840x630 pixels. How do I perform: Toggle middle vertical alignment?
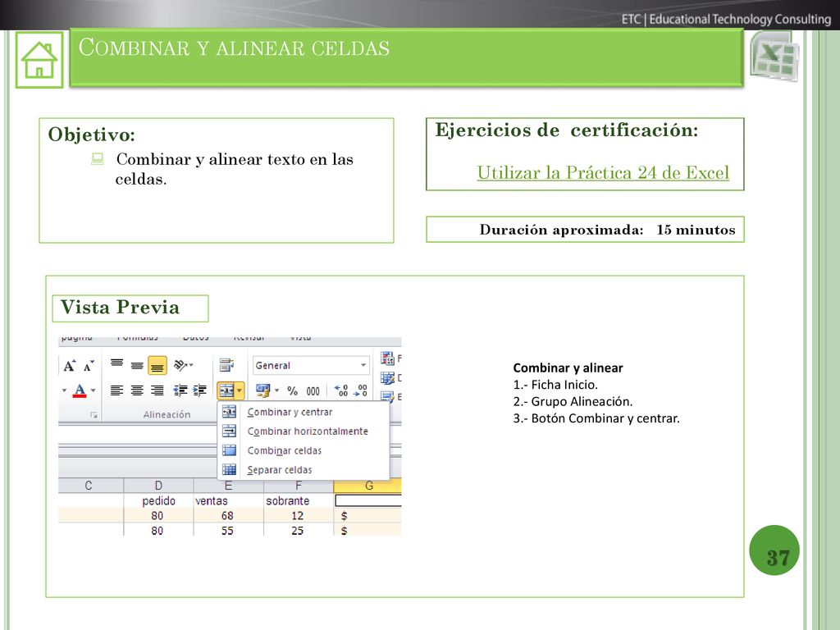[x=137, y=365]
